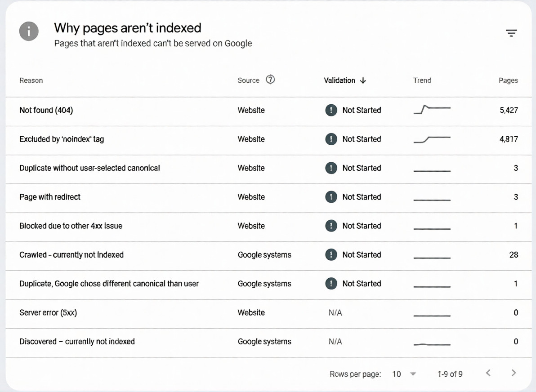Click the Blocked due to other 4xx issue row
Viewport: 536px width, 392px height.
click(x=71, y=226)
